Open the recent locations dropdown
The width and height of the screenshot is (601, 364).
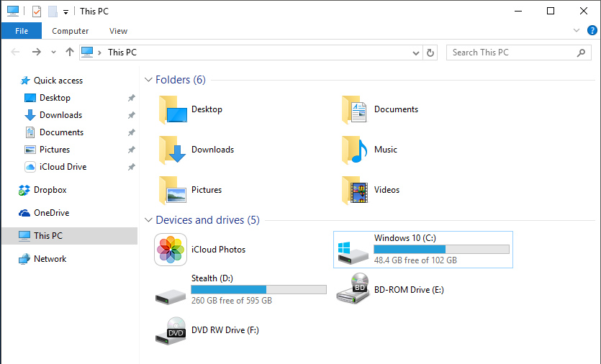(53, 53)
